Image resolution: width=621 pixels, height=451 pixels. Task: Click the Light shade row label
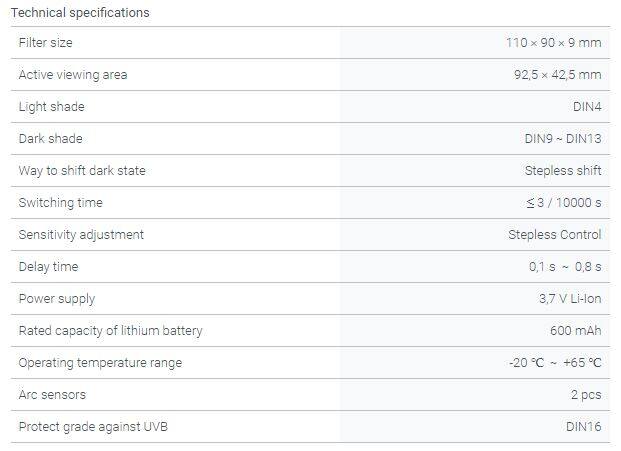tap(52, 107)
